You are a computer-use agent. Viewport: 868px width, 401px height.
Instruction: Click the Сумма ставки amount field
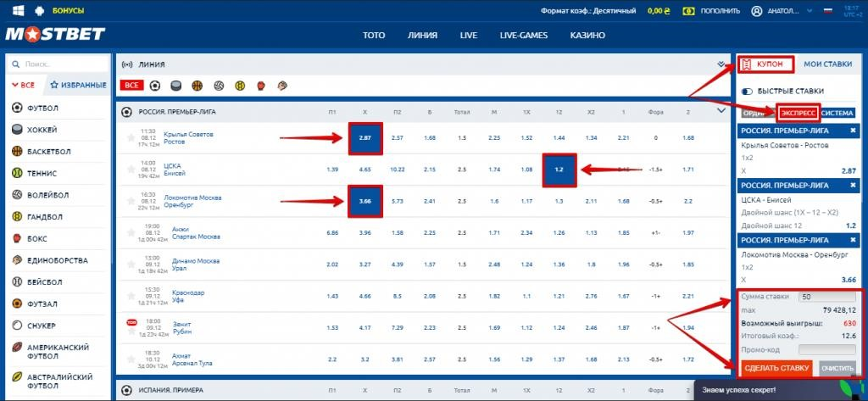tap(827, 297)
